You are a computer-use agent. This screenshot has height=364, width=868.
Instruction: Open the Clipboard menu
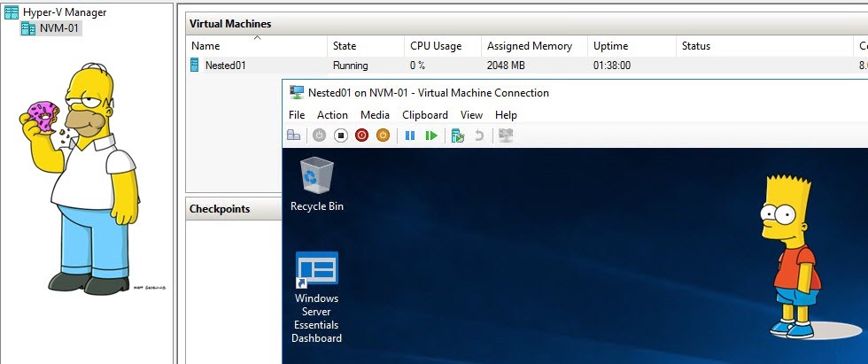(x=425, y=115)
